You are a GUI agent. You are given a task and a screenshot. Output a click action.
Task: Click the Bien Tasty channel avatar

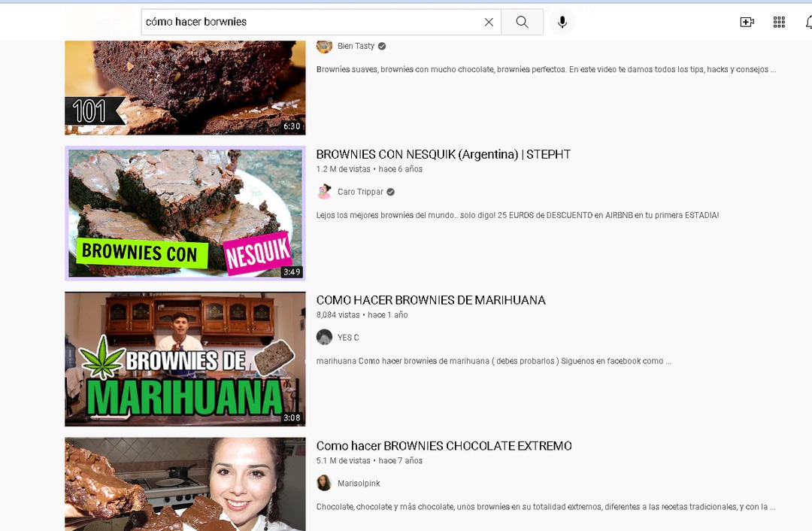click(x=324, y=46)
